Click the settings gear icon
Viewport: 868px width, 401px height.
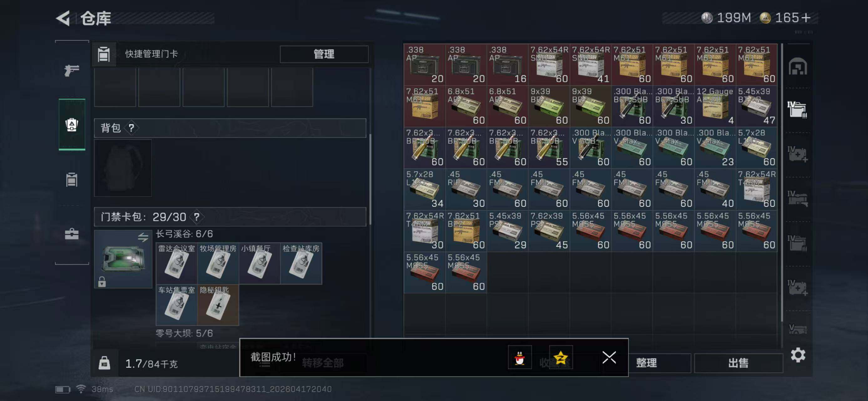click(798, 355)
